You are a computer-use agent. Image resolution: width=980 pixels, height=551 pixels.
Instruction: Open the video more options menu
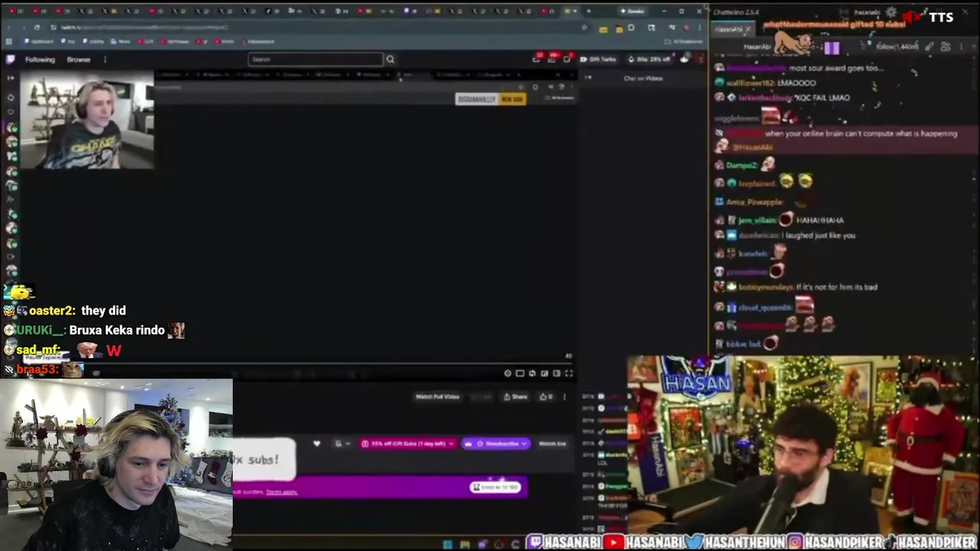[x=565, y=396]
